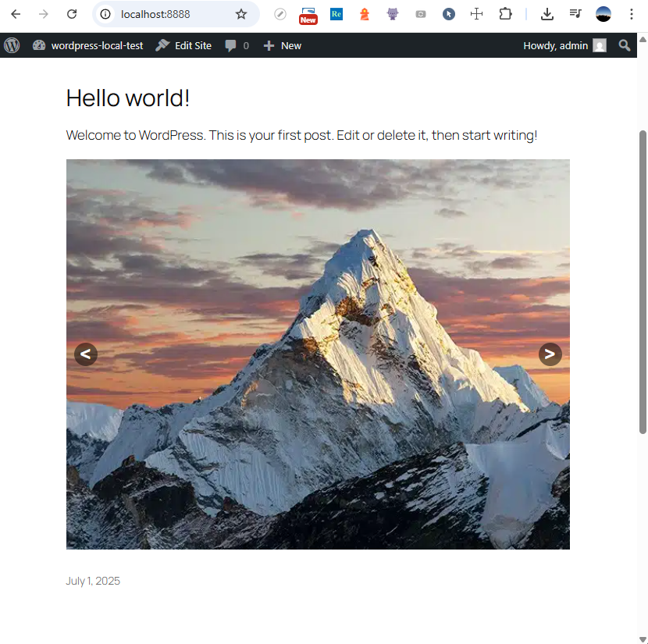Click the July 1, 2025 post date
This screenshot has width=648, height=644.
tap(93, 581)
